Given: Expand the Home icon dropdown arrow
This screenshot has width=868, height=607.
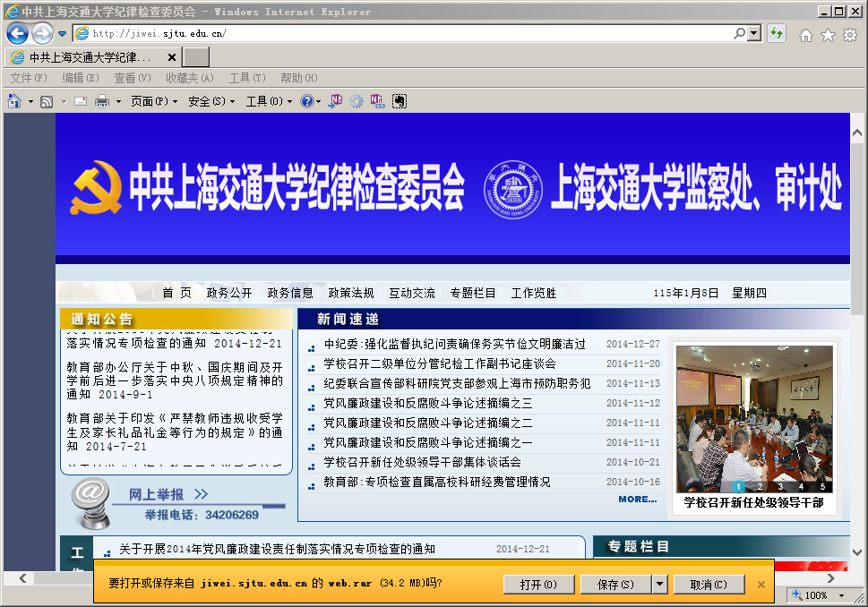Looking at the screenshot, I should point(30,102).
